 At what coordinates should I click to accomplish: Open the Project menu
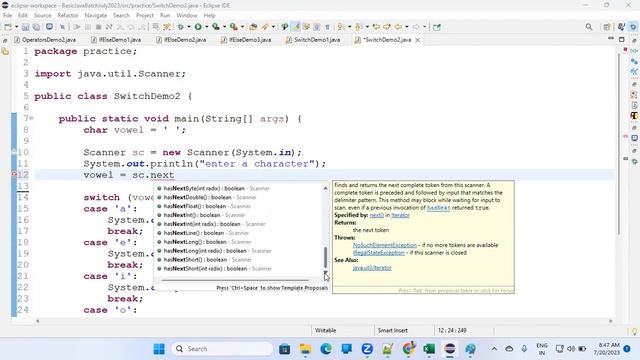pyautogui.click(x=144, y=16)
